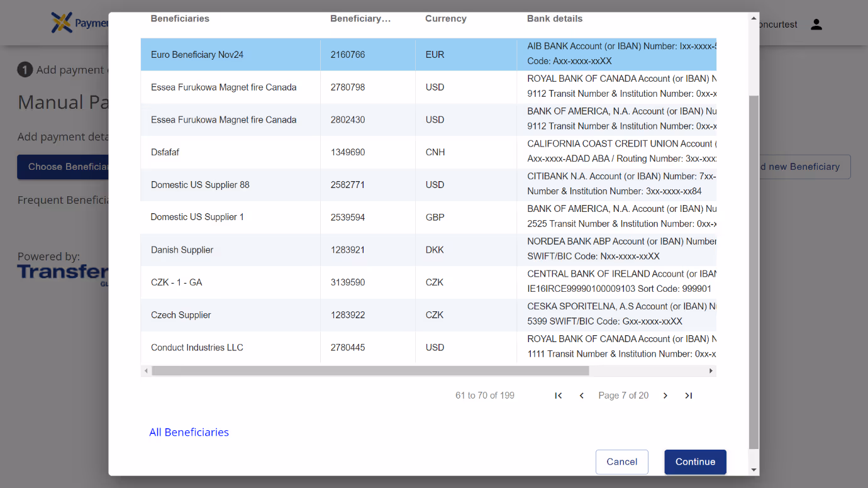This screenshot has height=488, width=868.
Task: Click dialog vertical scrollbar down arrow
Action: pos(754,470)
